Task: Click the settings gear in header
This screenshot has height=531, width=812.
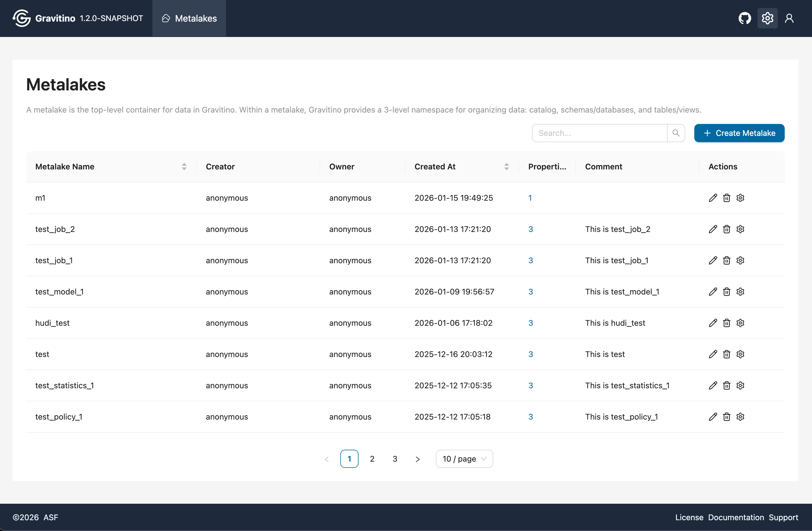Action: click(x=767, y=18)
